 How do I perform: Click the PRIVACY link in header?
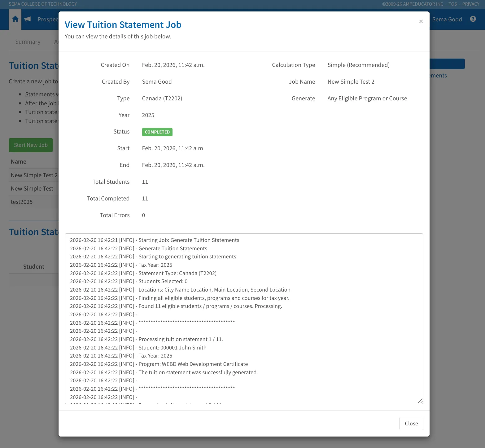[471, 4]
